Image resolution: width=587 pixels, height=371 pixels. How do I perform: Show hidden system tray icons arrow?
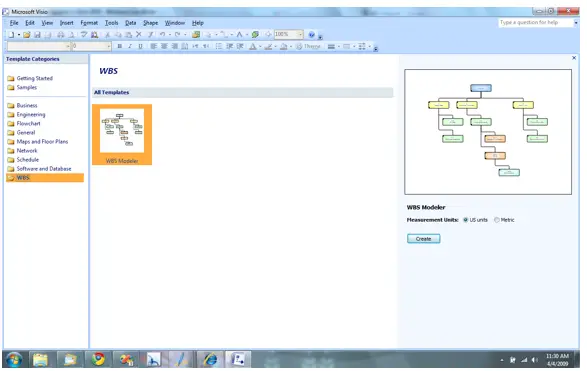[x=502, y=360]
